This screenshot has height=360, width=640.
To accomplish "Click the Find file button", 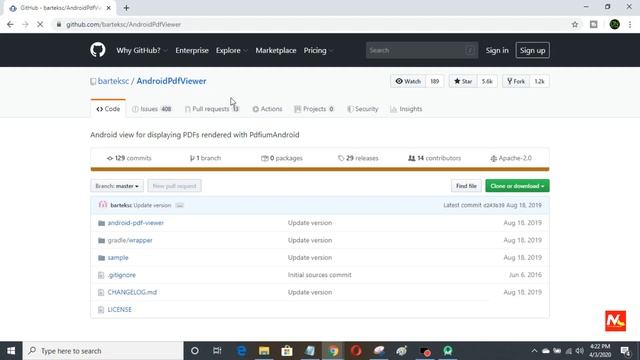I will (466, 186).
